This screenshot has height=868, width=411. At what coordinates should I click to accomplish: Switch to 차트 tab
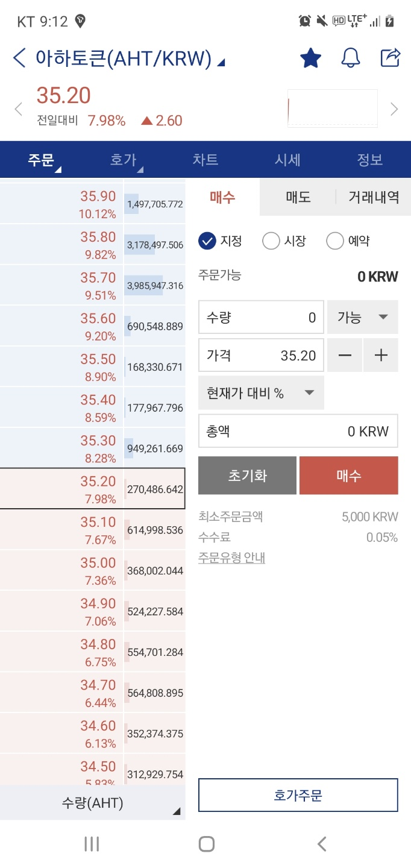pyautogui.click(x=205, y=160)
